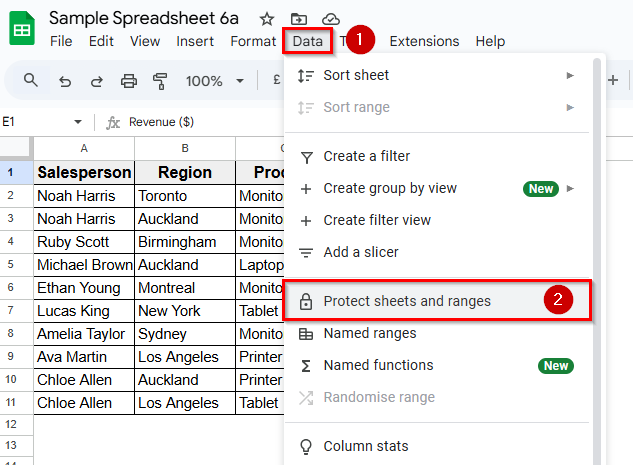
Task: Select the Salesperson header cell
Action: (x=84, y=172)
